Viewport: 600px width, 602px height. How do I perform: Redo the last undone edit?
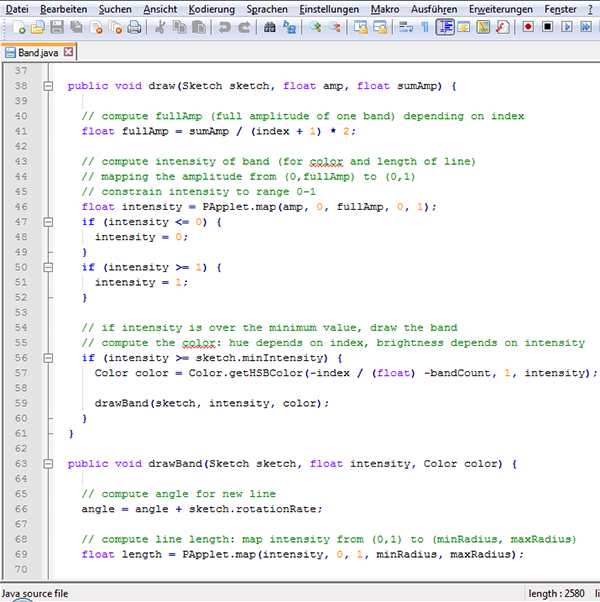point(244,27)
